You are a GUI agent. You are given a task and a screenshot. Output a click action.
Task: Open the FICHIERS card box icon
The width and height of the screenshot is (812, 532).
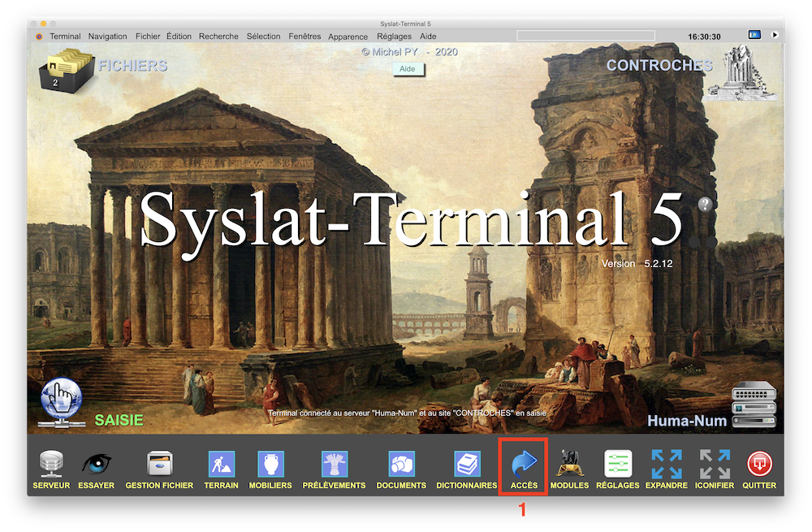tap(67, 71)
